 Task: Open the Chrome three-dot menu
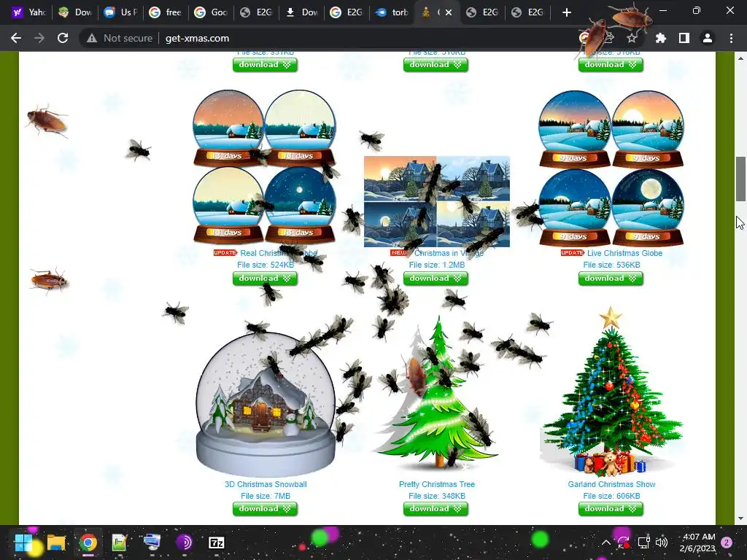pos(731,38)
